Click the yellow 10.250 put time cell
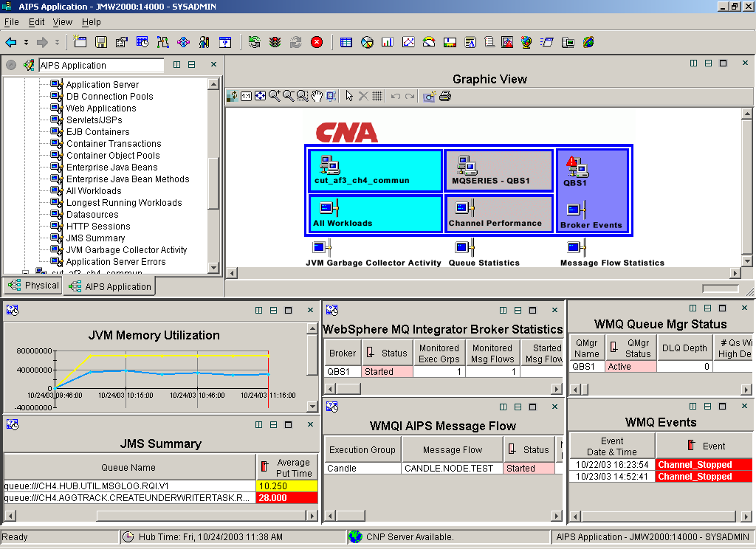The image size is (756, 549). tap(287, 486)
